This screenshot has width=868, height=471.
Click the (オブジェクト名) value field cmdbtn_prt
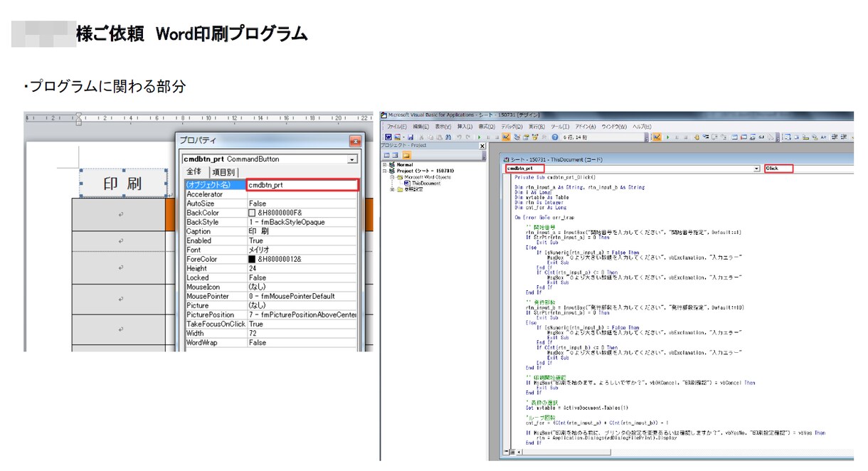click(x=302, y=185)
